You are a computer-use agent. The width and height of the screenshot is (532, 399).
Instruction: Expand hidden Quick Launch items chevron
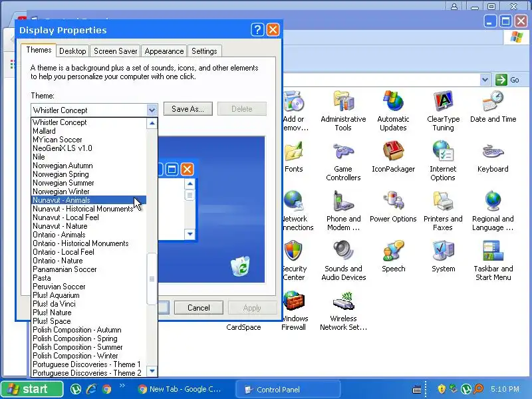point(122,386)
